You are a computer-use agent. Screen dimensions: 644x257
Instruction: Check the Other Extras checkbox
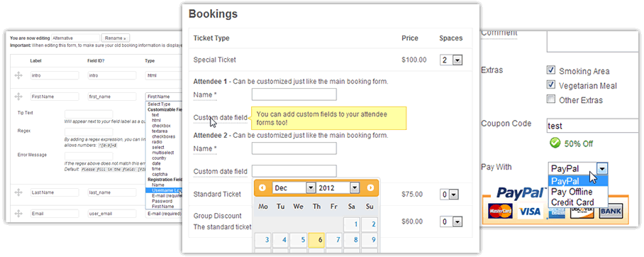click(551, 99)
